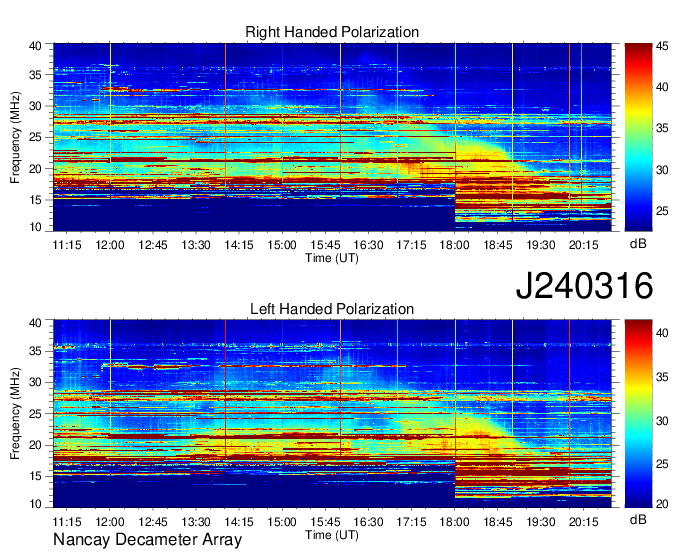Click the 11:15 time tick on Right Handed plot
Image resolution: width=680 pixels, height=552 pixels.
click(67, 245)
